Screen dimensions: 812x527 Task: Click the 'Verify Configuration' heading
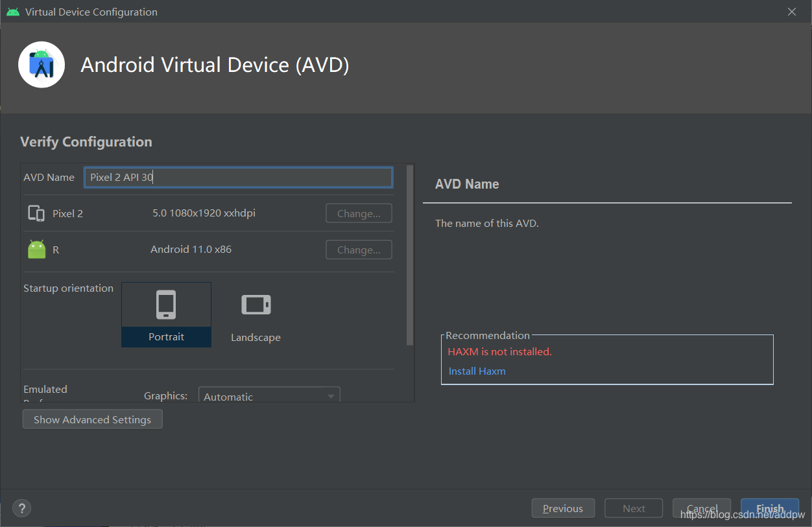86,142
